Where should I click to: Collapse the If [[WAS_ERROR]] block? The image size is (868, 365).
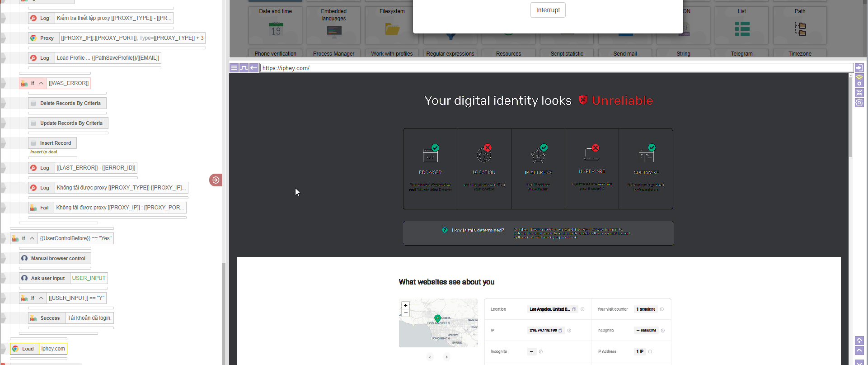(x=41, y=83)
